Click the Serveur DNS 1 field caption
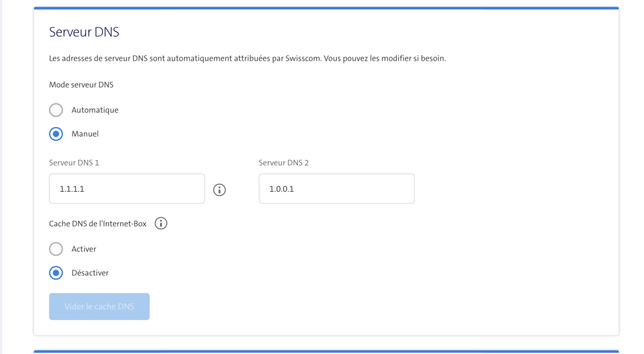 point(74,163)
